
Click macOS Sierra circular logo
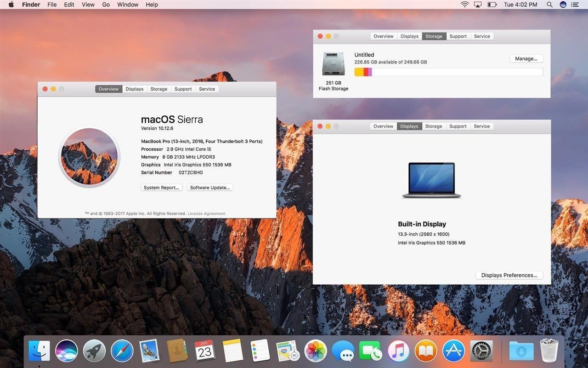coord(89,156)
